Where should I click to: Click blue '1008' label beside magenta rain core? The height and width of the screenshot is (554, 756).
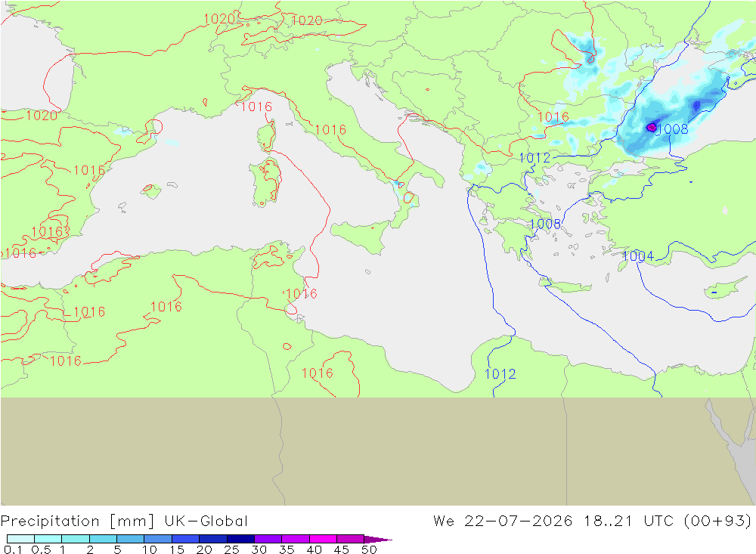click(673, 128)
